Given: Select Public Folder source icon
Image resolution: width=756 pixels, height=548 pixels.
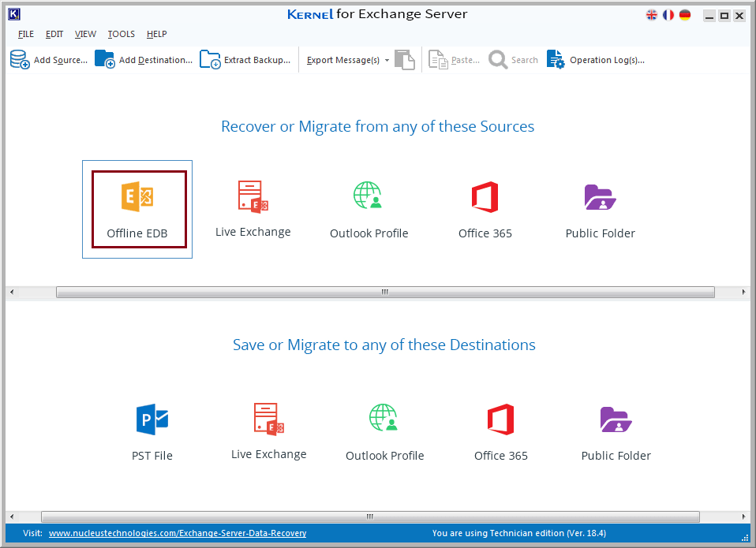Looking at the screenshot, I should pos(601,197).
